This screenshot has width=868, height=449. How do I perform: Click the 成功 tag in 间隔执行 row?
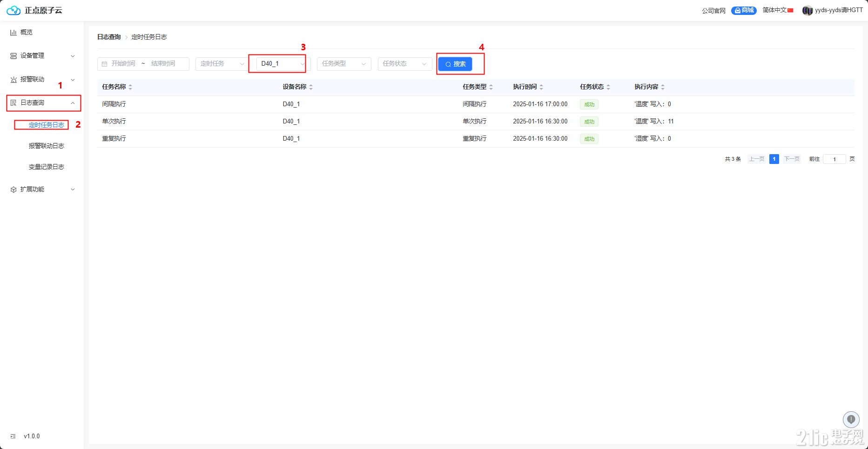[589, 105]
